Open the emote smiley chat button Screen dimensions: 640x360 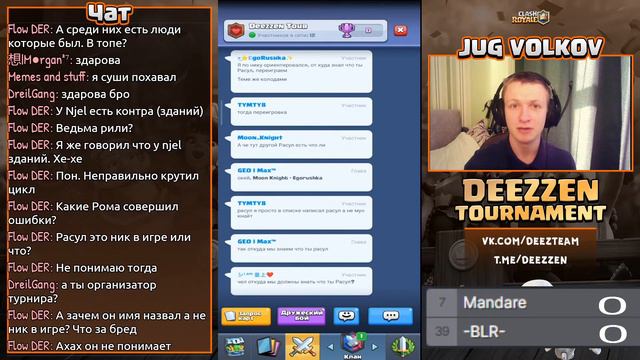(x=347, y=316)
